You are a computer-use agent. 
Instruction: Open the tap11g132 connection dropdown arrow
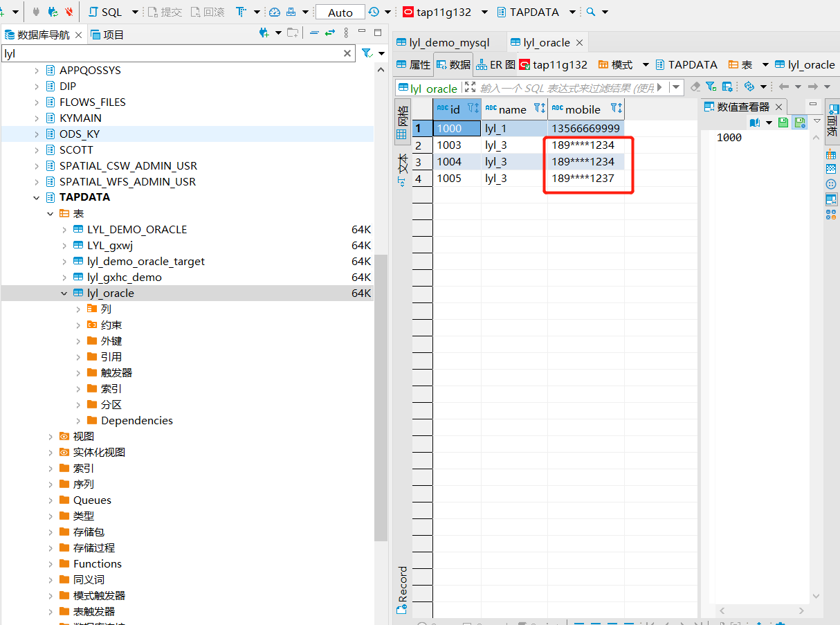click(x=484, y=12)
